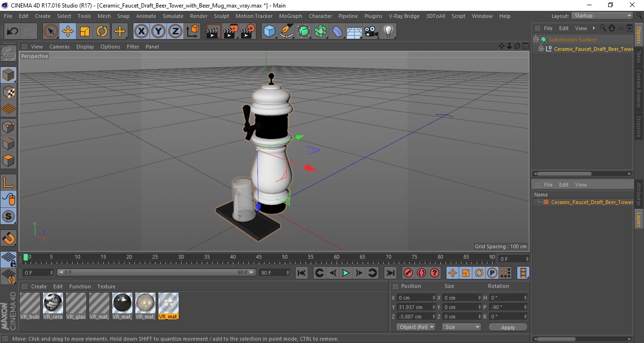Switch to Texture mode

[8, 92]
